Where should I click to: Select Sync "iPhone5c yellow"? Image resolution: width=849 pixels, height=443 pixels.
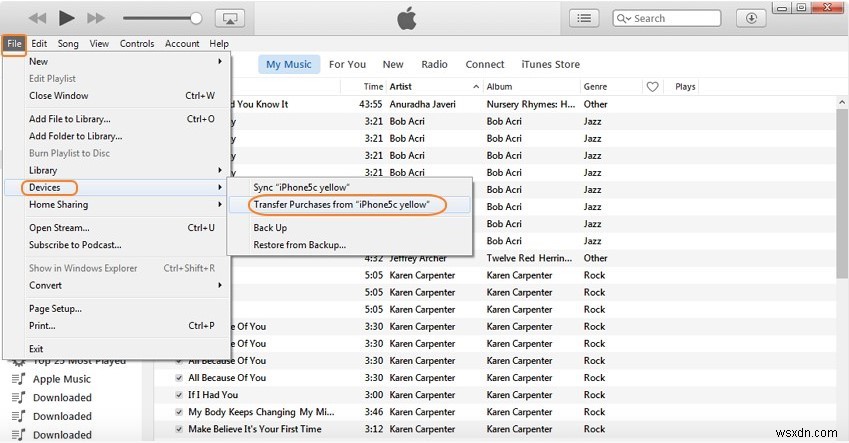tap(350, 187)
